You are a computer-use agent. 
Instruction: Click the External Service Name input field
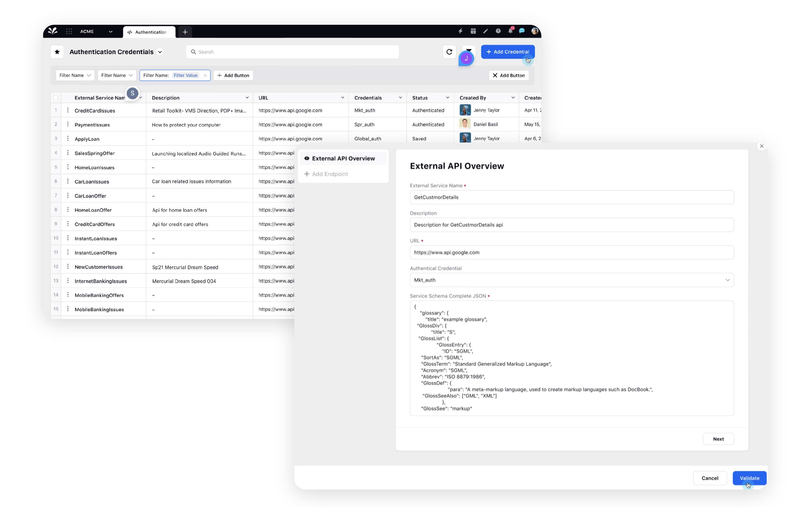click(572, 197)
